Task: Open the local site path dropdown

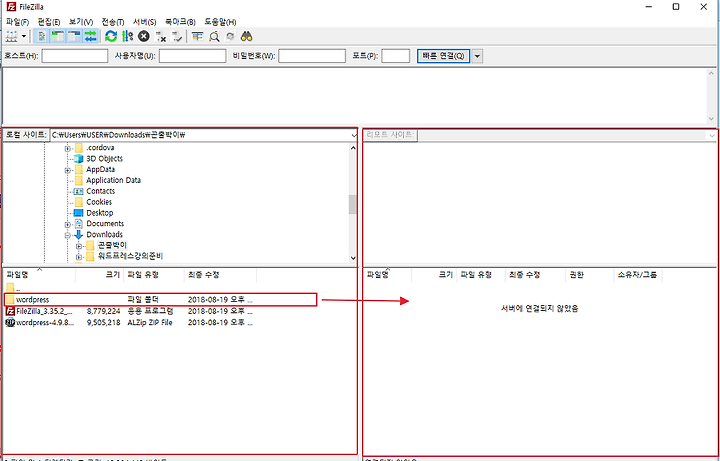Action: click(354, 135)
